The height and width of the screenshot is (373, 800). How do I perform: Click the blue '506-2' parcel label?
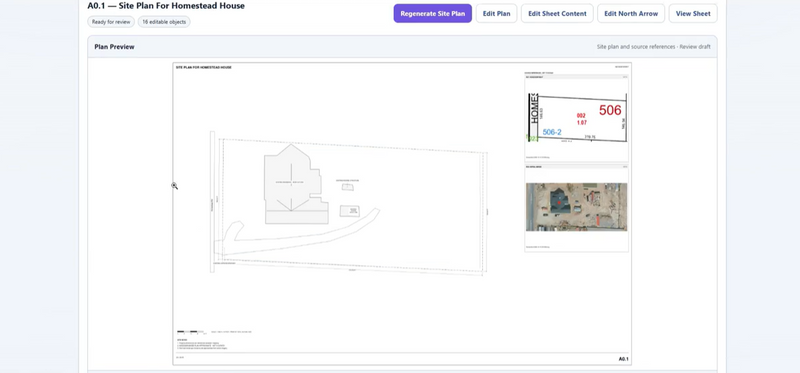(x=552, y=132)
